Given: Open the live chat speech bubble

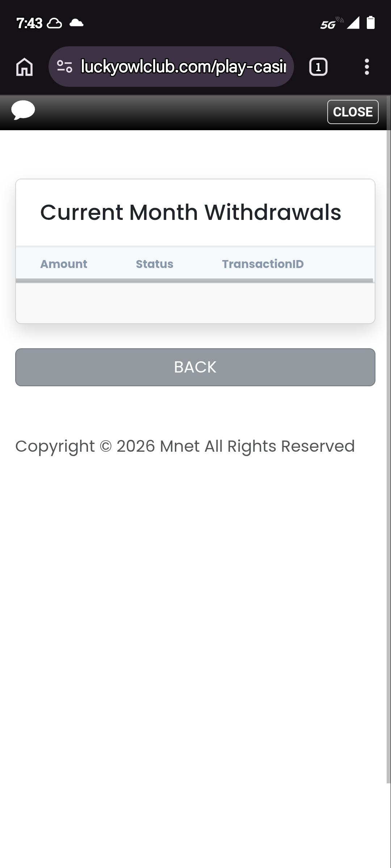Looking at the screenshot, I should tap(23, 110).
